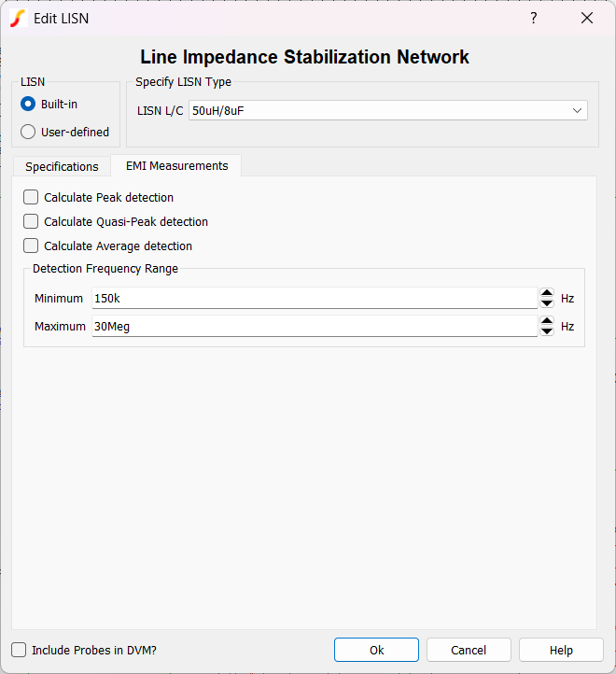The height and width of the screenshot is (674, 616).
Task: Open Help for the LISN dialog
Action: pyautogui.click(x=561, y=650)
